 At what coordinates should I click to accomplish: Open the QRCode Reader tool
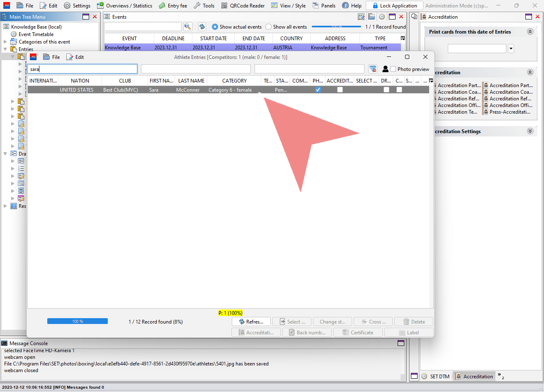pyautogui.click(x=243, y=6)
